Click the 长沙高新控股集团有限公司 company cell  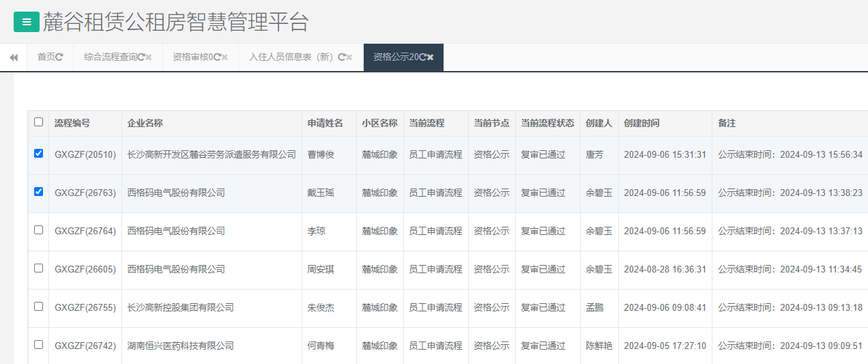click(180, 308)
